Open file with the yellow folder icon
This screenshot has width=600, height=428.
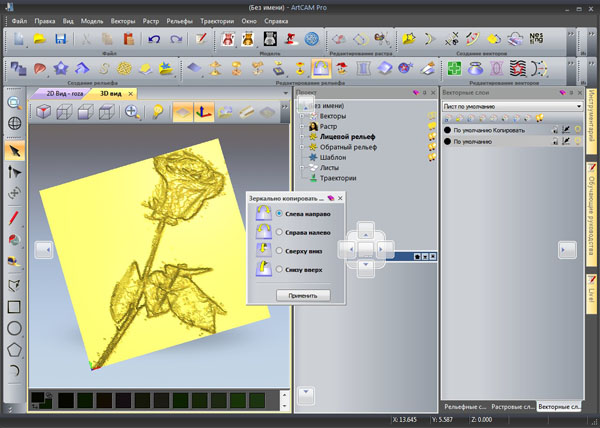coord(40,39)
